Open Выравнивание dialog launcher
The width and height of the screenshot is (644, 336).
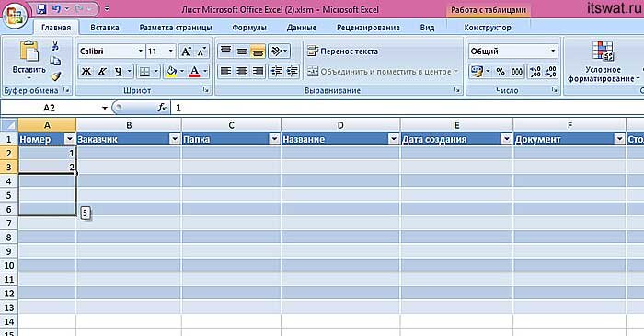tap(457, 90)
